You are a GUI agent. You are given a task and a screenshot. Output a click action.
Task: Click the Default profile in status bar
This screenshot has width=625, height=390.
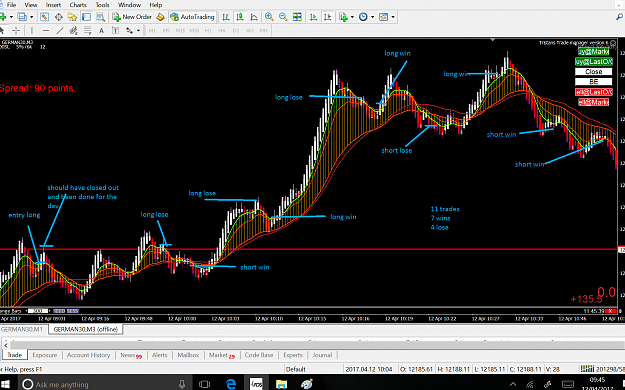pos(296,369)
